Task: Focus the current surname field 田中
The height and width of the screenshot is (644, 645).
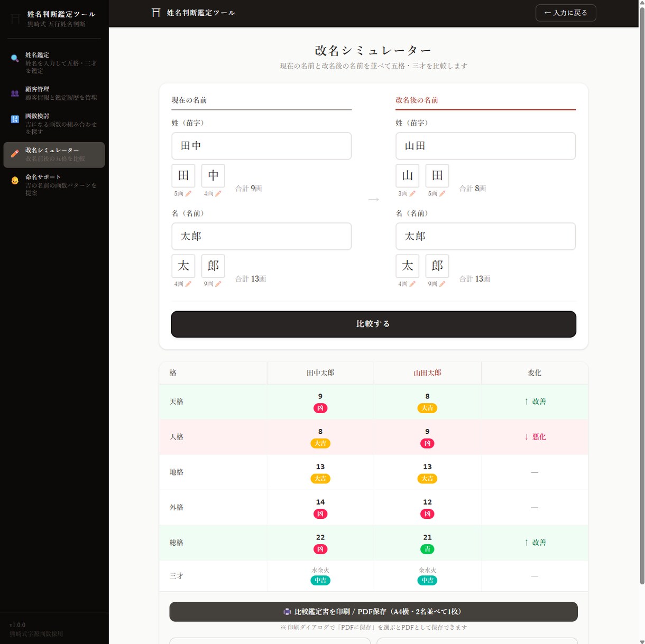Action: (261, 146)
